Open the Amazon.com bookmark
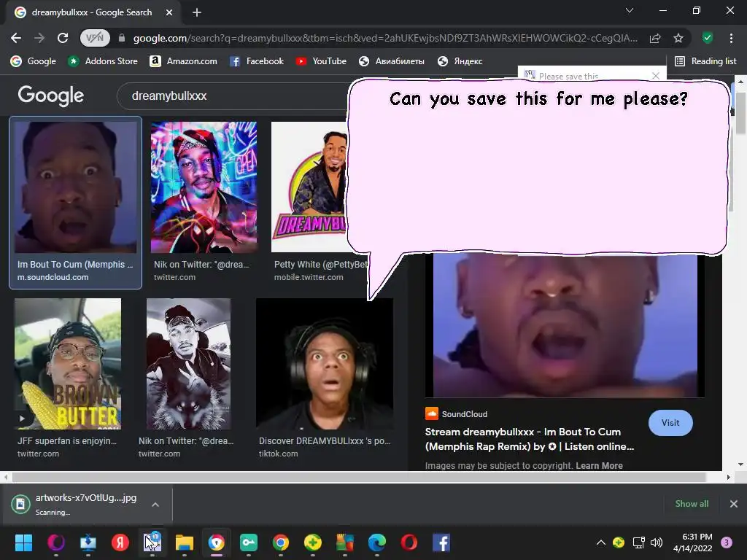Image resolution: width=747 pixels, height=560 pixels. click(x=183, y=61)
